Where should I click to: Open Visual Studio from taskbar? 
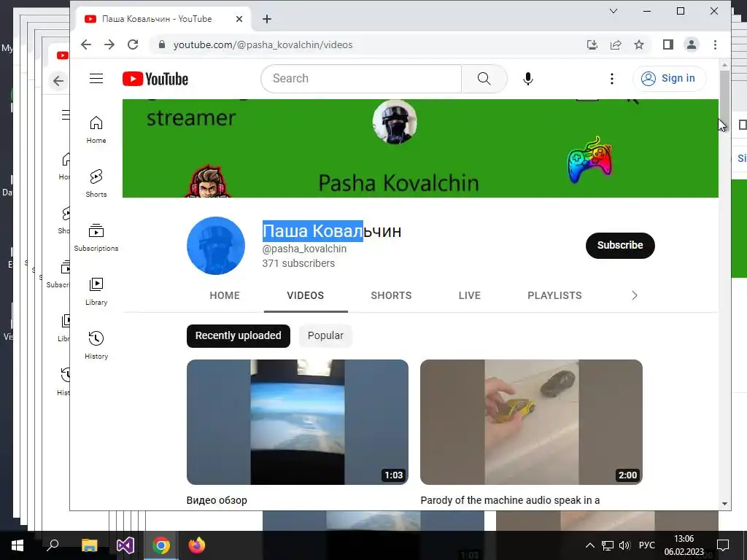[x=125, y=545]
